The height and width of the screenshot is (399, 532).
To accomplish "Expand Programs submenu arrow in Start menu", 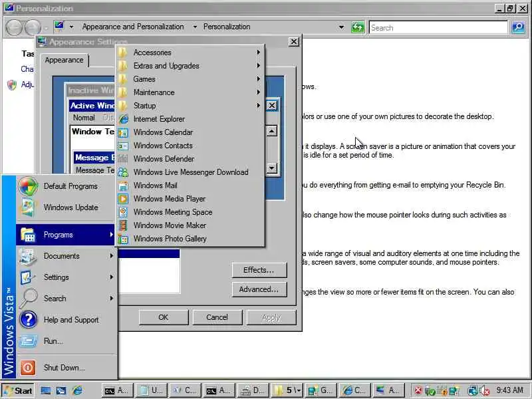I will point(111,235).
